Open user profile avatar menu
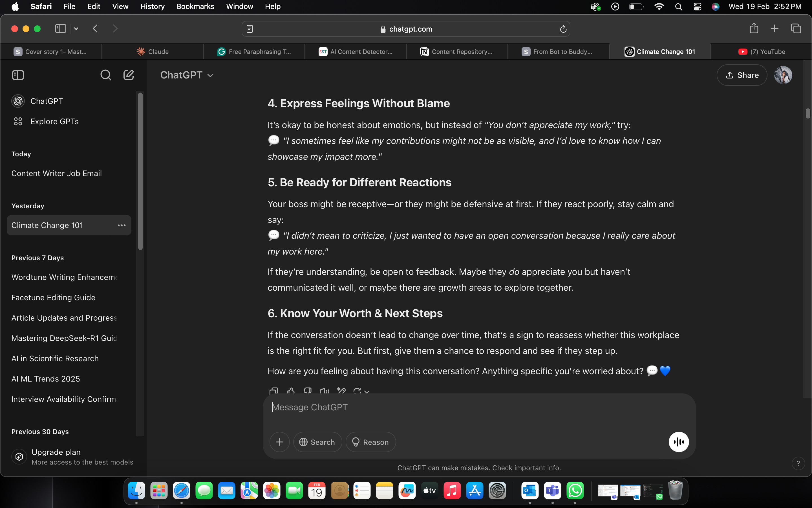The image size is (812, 508). click(783, 75)
